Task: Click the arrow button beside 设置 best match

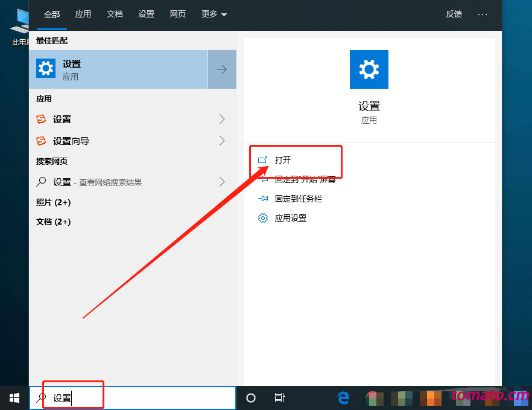Action: [222, 69]
